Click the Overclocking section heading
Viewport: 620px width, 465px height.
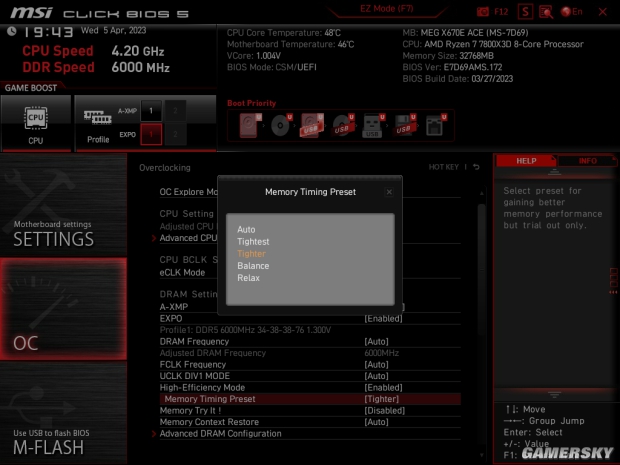click(164, 168)
